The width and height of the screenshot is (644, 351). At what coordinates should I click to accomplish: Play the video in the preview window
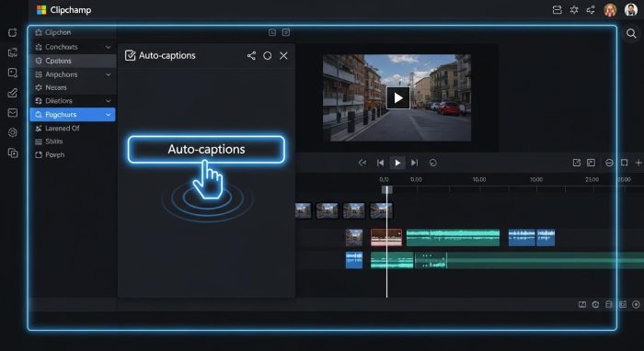pyautogui.click(x=398, y=97)
